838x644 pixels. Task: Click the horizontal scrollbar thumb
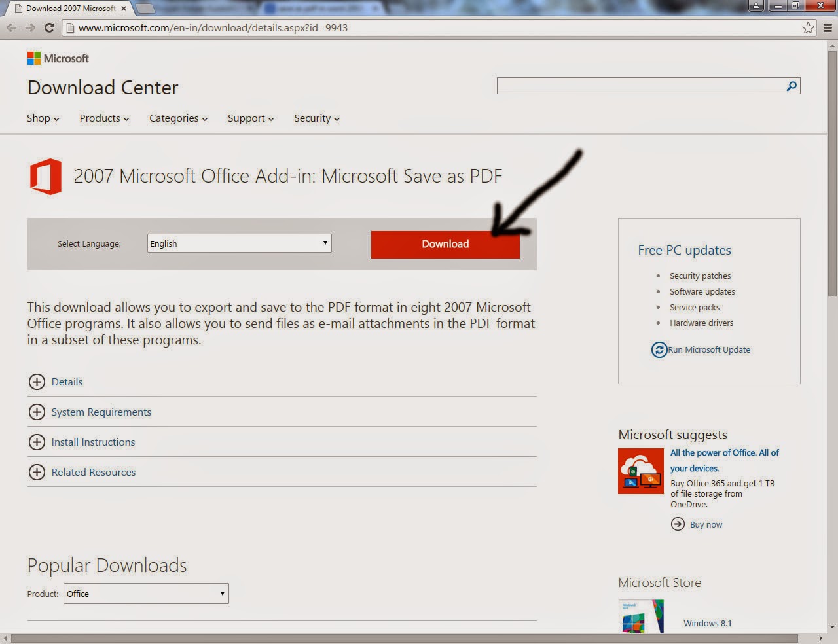tap(405, 638)
